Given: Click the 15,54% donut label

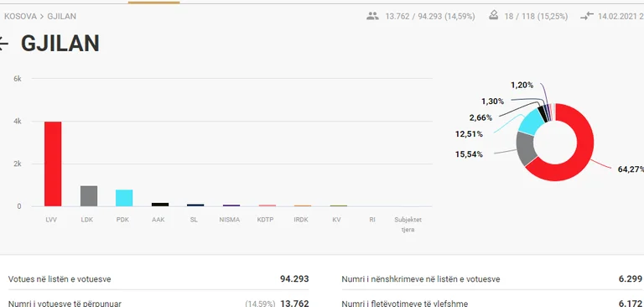Looking at the screenshot, I should [469, 154].
